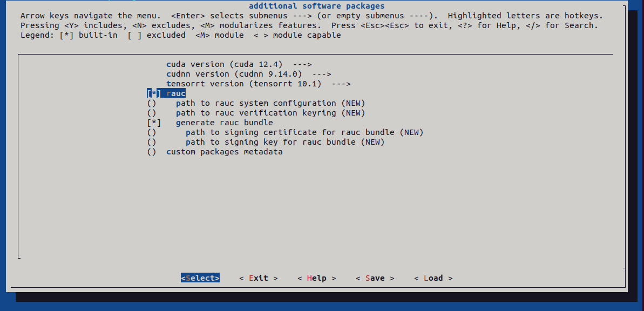Click the < Help > button
644x311 pixels.
[317, 278]
